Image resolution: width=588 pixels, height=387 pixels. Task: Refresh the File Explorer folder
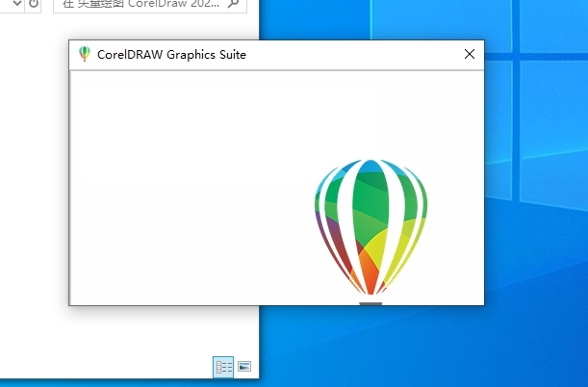click(35, 4)
